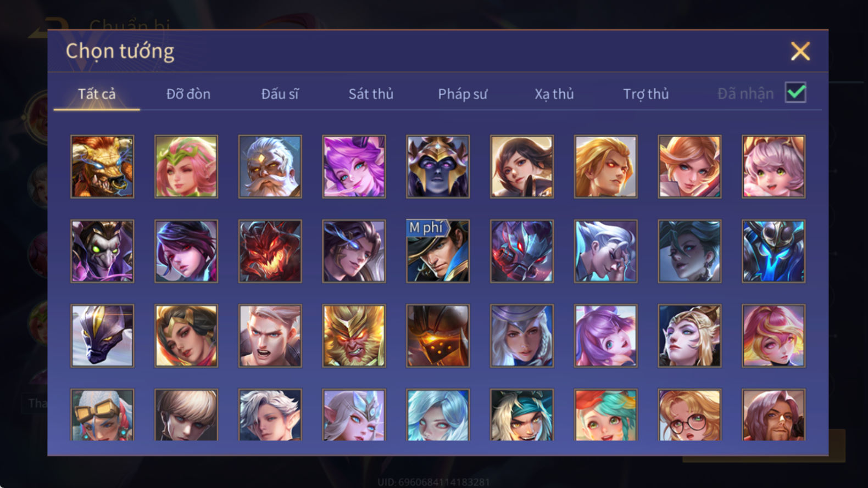Select the purple-masked panther hero
868x488 pixels.
pyautogui.click(x=102, y=336)
